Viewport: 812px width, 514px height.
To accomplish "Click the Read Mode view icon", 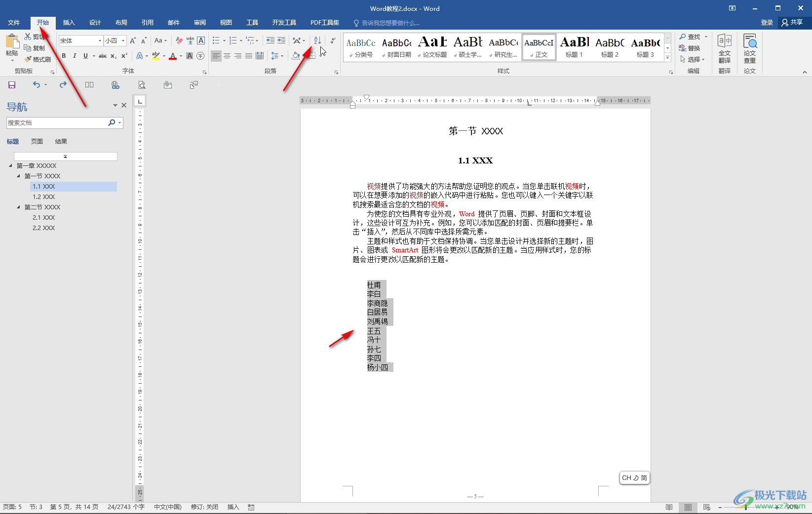I will (669, 507).
